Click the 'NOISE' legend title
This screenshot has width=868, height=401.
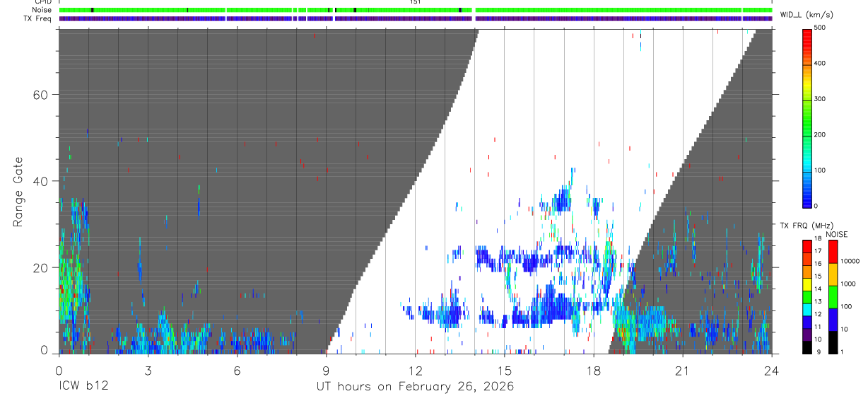coord(837,234)
